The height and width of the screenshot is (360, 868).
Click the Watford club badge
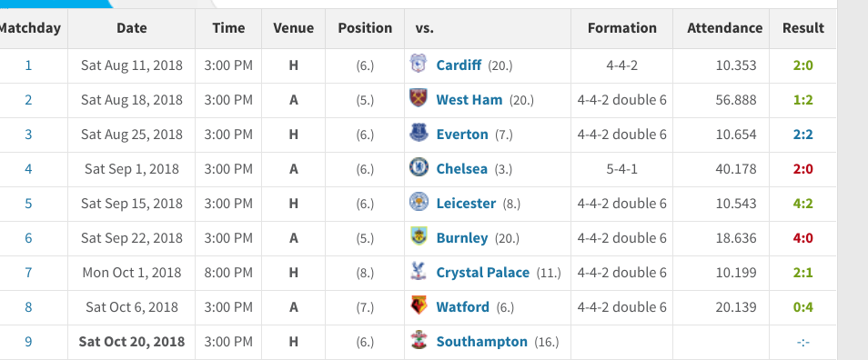pos(419,305)
